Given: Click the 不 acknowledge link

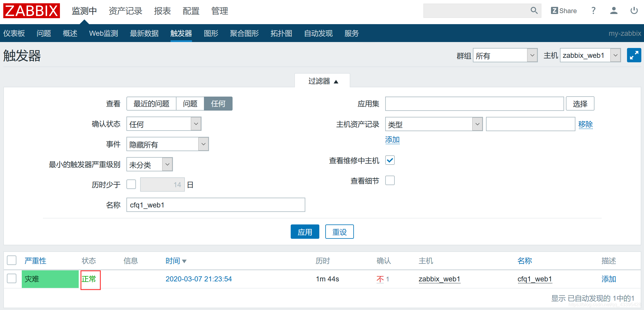Looking at the screenshot, I should pyautogui.click(x=380, y=279).
